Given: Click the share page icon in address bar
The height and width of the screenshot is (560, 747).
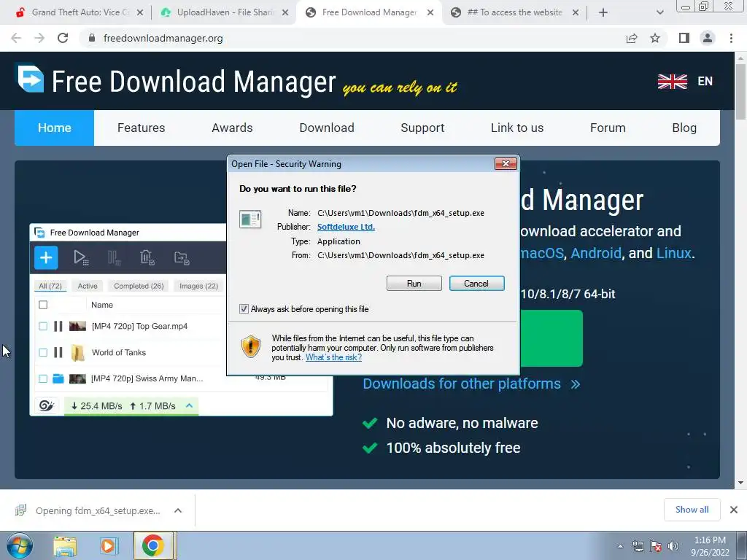Looking at the screenshot, I should [632, 38].
